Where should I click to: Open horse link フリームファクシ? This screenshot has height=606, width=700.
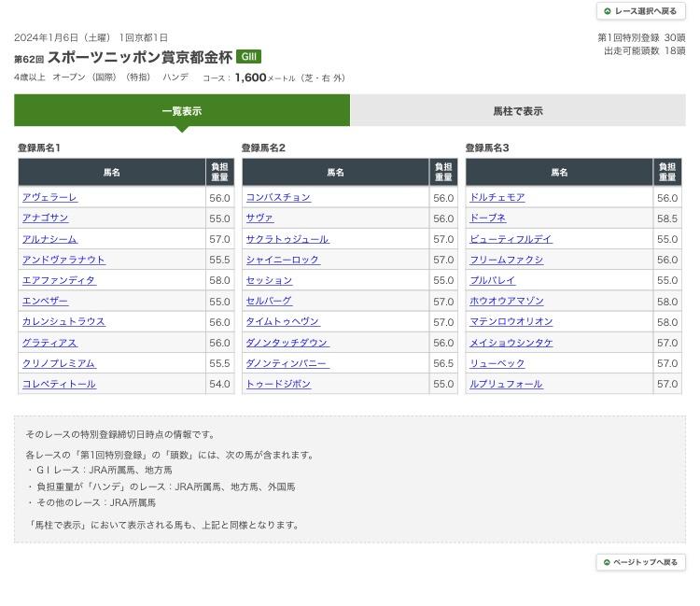pyautogui.click(x=507, y=260)
